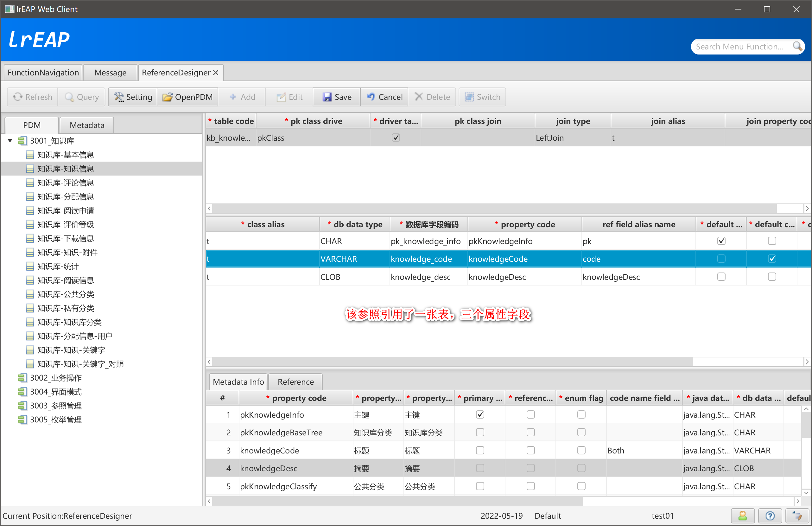
Task: Click the 3001_知识库 module icon
Action: [22, 141]
